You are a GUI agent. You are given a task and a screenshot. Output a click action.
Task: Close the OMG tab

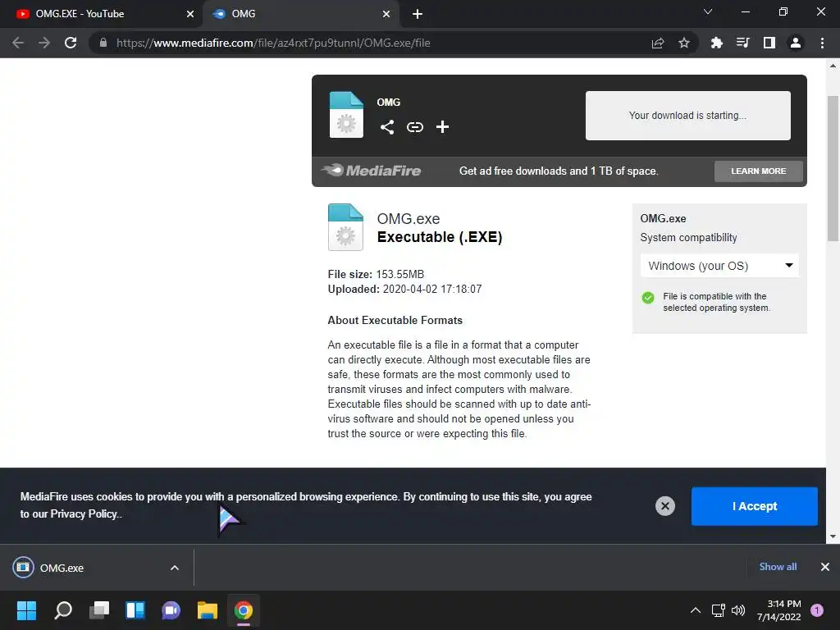click(x=386, y=14)
